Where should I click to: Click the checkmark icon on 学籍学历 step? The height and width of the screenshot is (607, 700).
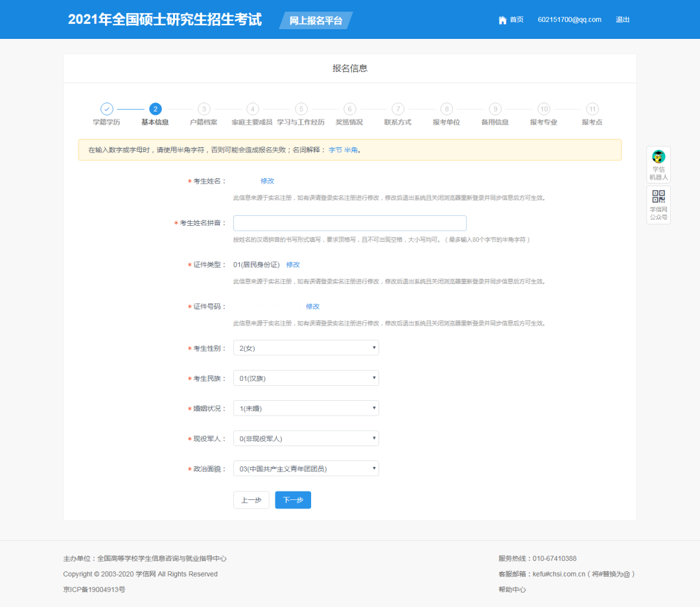[x=106, y=109]
